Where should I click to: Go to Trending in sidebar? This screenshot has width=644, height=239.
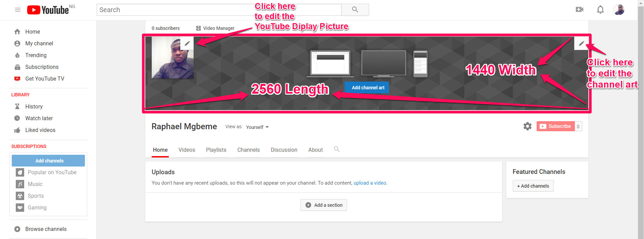pyautogui.click(x=36, y=55)
